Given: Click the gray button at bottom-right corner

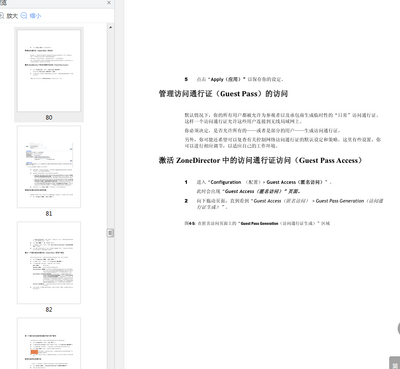Looking at the screenshot, I should click(x=395, y=363).
